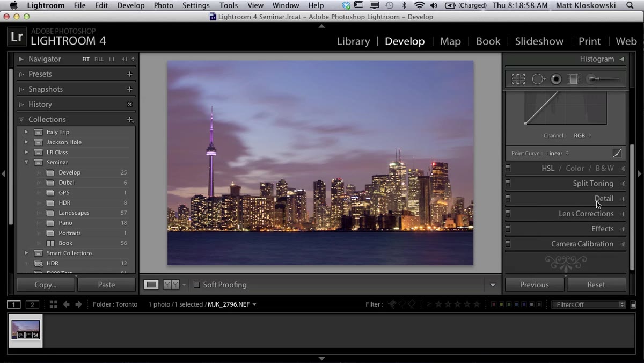Toggle the Split Toning panel switch
This screenshot has width=644, height=363.
pos(508,183)
